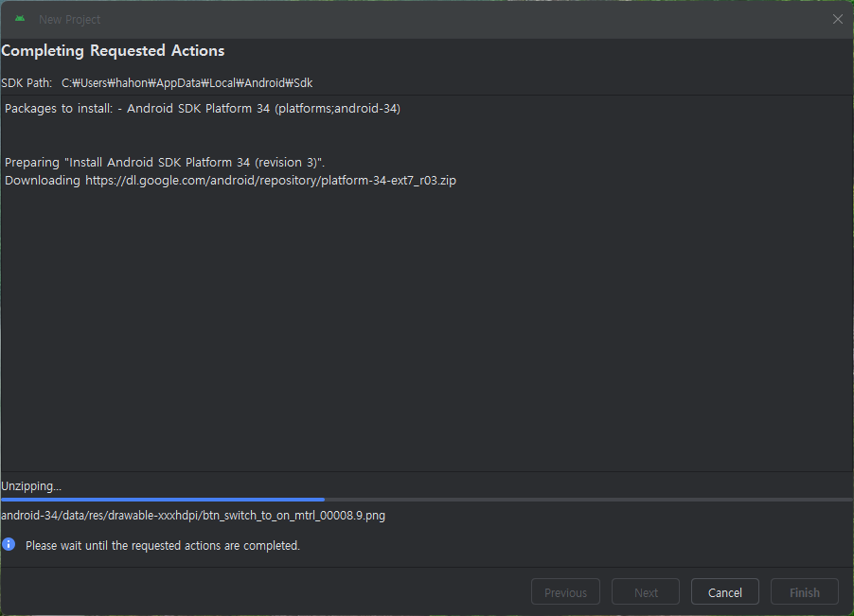Click the blue info icon beside wait message
This screenshot has height=616, width=854.
point(9,544)
